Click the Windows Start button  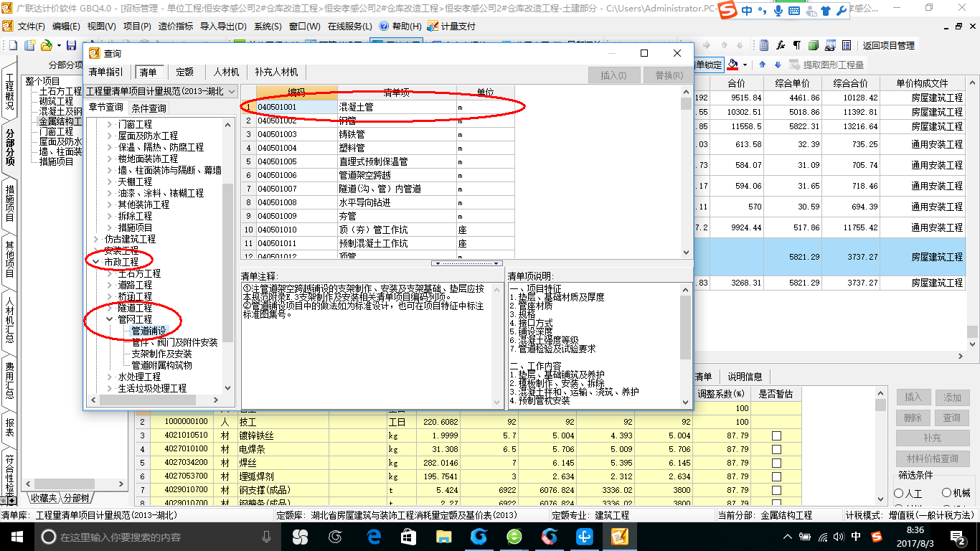[17, 536]
